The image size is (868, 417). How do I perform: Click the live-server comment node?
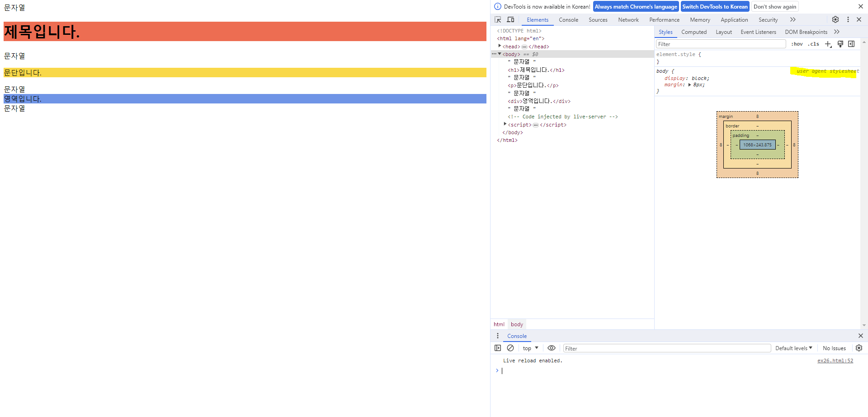pyautogui.click(x=562, y=117)
